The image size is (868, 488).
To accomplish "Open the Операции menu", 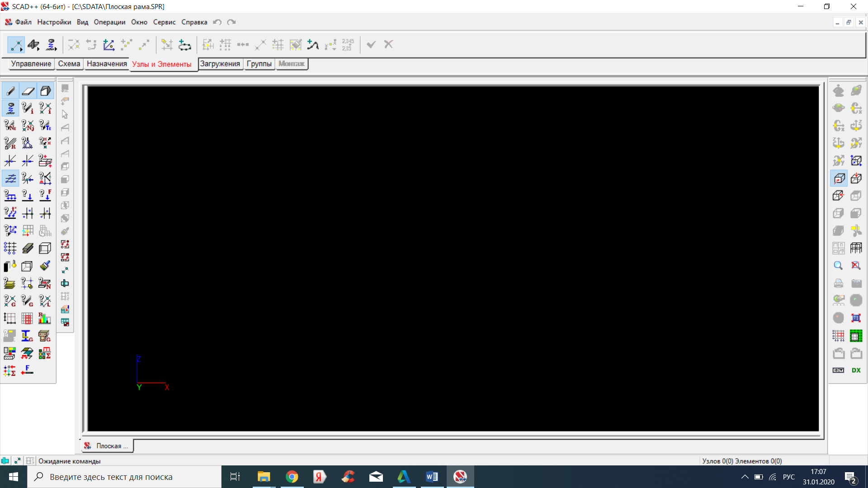I will pos(109,22).
